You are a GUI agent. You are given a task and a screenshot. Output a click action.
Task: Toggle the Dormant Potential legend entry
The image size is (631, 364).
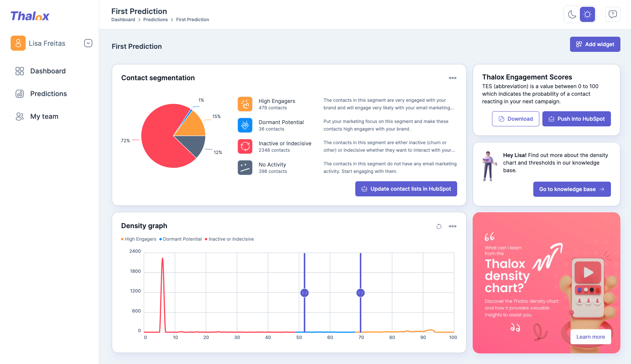point(181,239)
